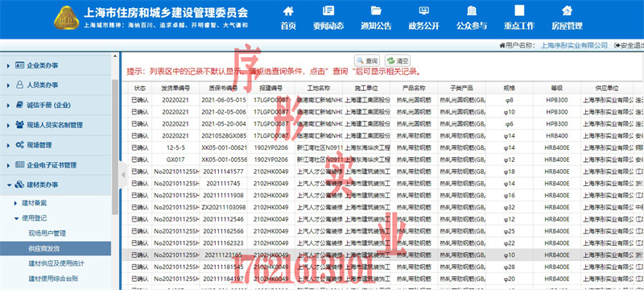
Task: Sort by the 发货单编号 column header
Action: (175, 88)
